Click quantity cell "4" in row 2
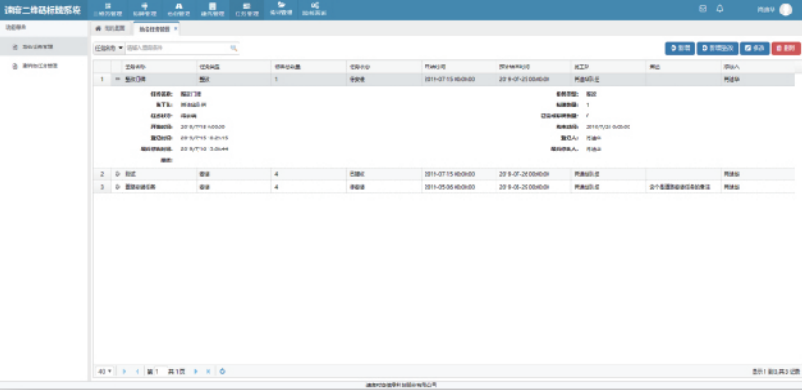 pos(308,174)
